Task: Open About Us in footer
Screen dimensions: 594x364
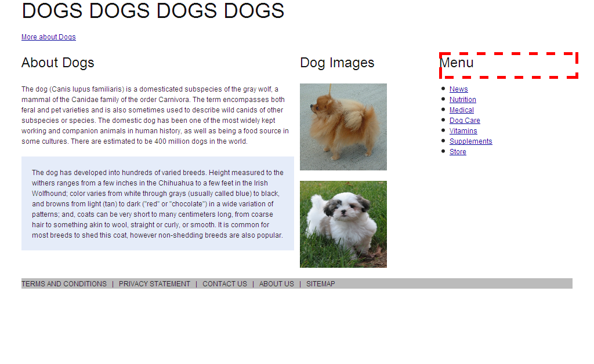Action: [x=277, y=284]
